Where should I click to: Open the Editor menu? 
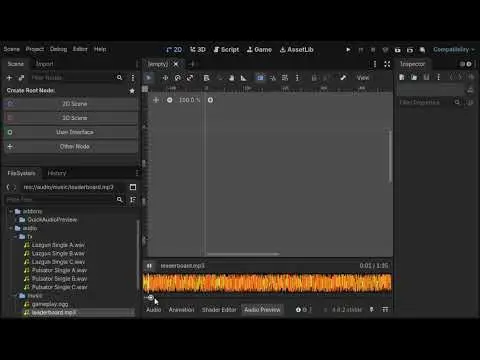coord(80,49)
